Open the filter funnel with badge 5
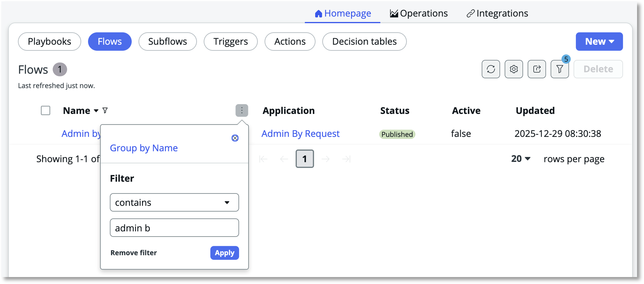This screenshot has height=284, width=644. (560, 69)
